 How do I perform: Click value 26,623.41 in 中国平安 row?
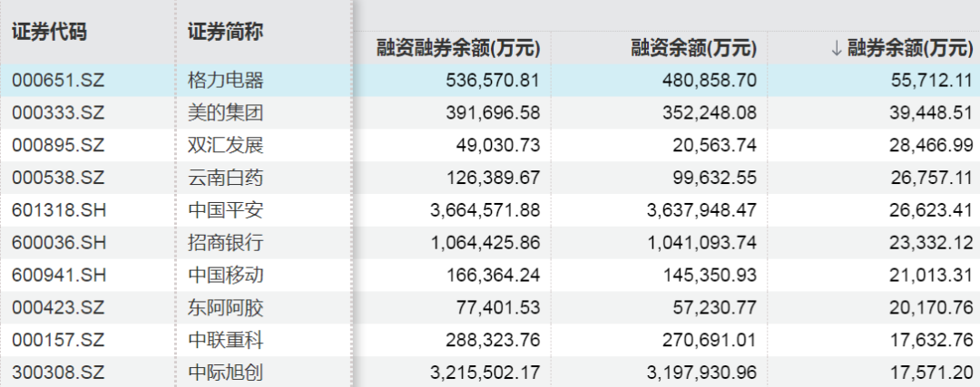pyautogui.click(x=931, y=210)
